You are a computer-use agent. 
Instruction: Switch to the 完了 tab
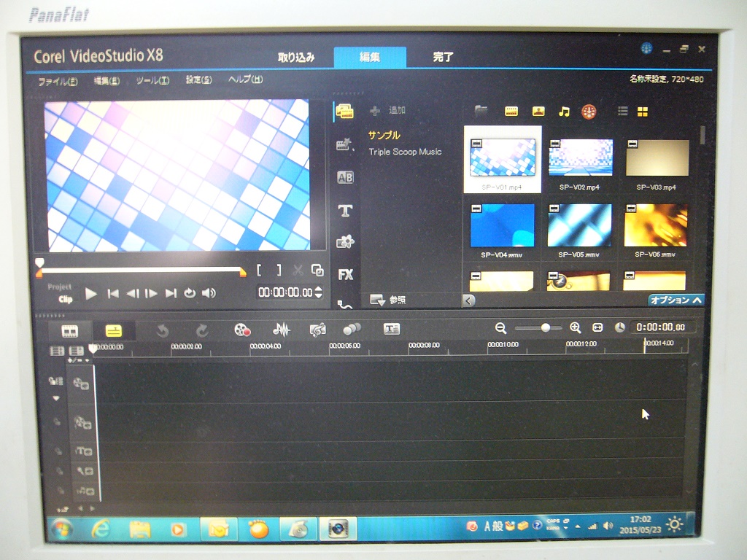(443, 57)
